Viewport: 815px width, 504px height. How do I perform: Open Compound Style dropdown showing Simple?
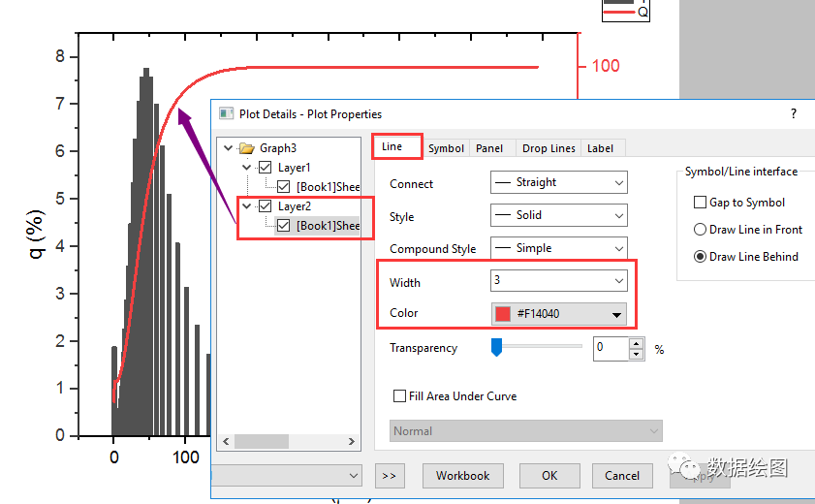(559, 248)
